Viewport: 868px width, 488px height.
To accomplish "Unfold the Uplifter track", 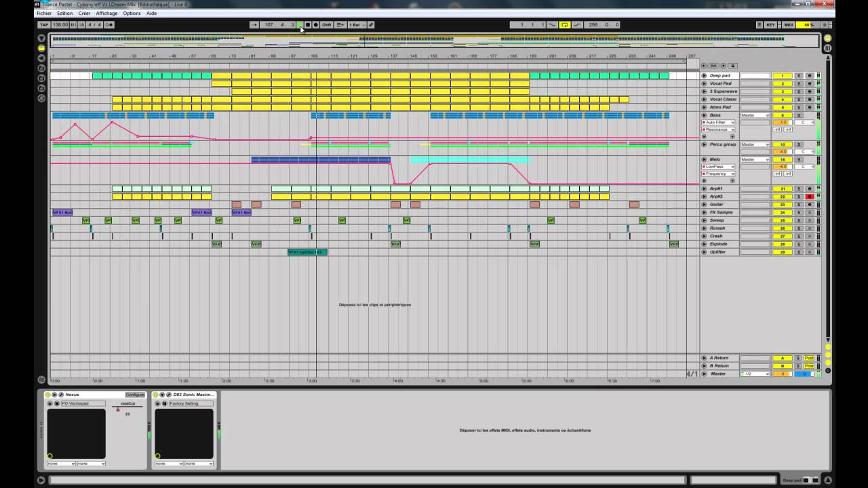I will [704, 252].
